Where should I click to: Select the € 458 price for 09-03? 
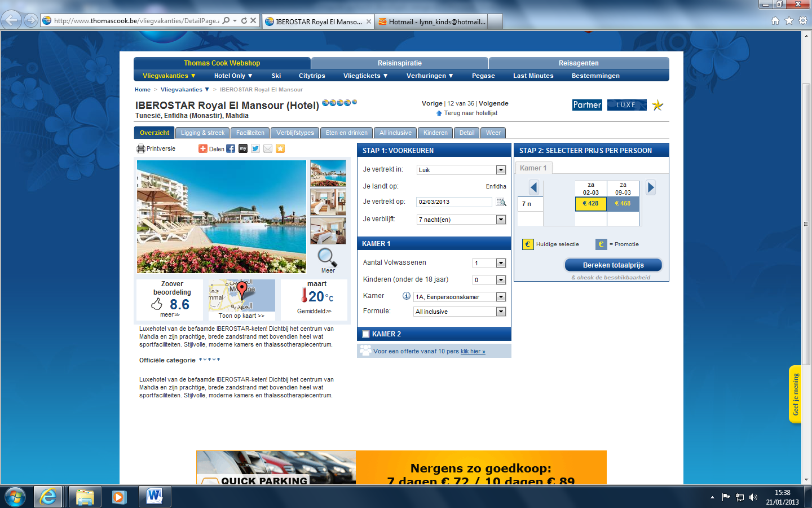pyautogui.click(x=623, y=204)
